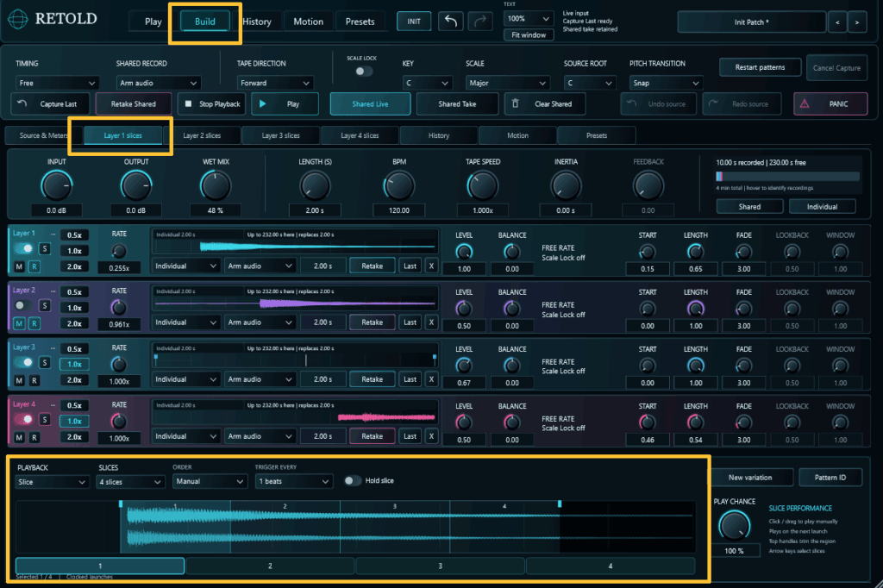This screenshot has height=588, width=883.
Task: Click the R button on Layer 3
Action: (34, 380)
